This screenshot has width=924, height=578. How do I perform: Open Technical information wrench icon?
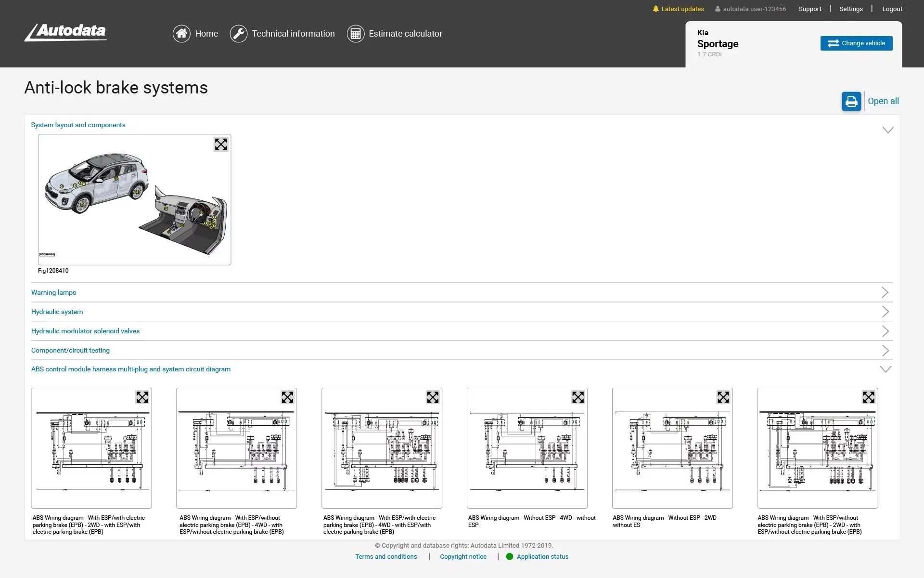(238, 34)
